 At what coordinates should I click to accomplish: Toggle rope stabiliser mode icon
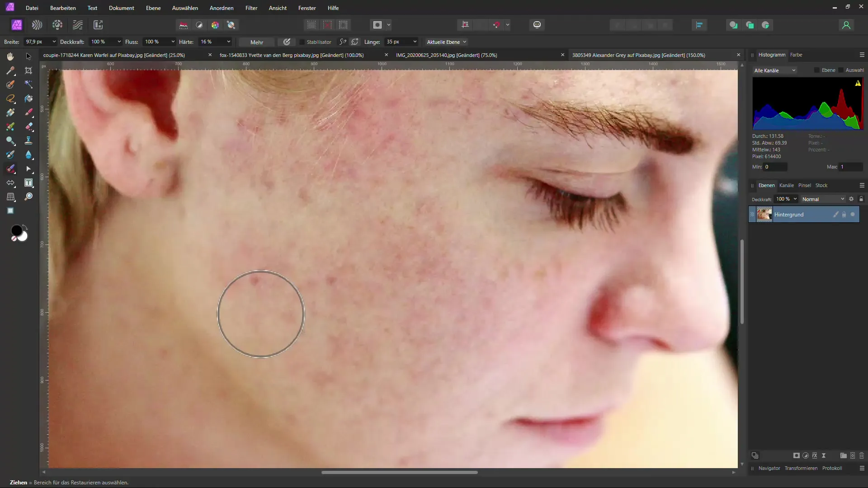[343, 42]
